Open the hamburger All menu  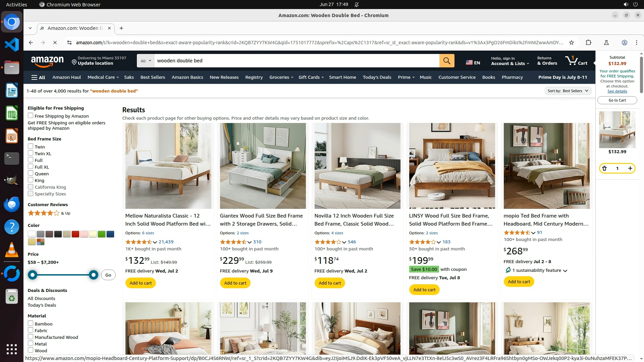[38, 77]
